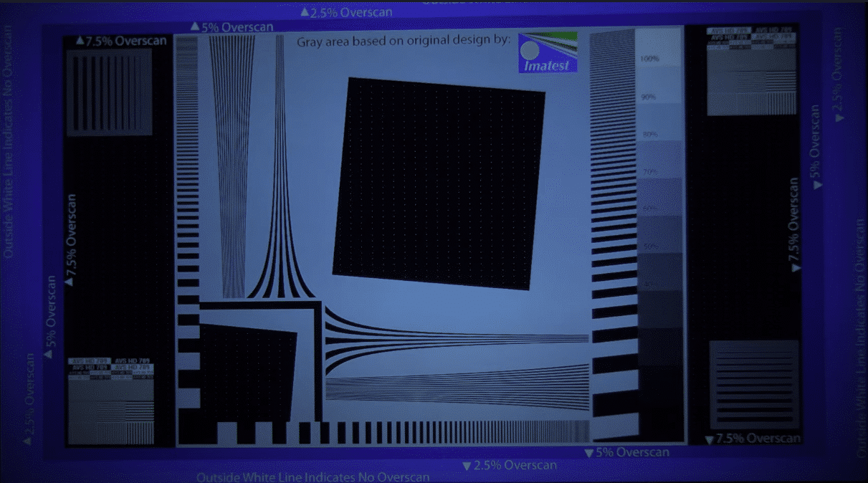Viewport: 868px width, 483px height.
Task: Click the rotated "▲5% Overscan" label on left side
Action: pos(50,317)
